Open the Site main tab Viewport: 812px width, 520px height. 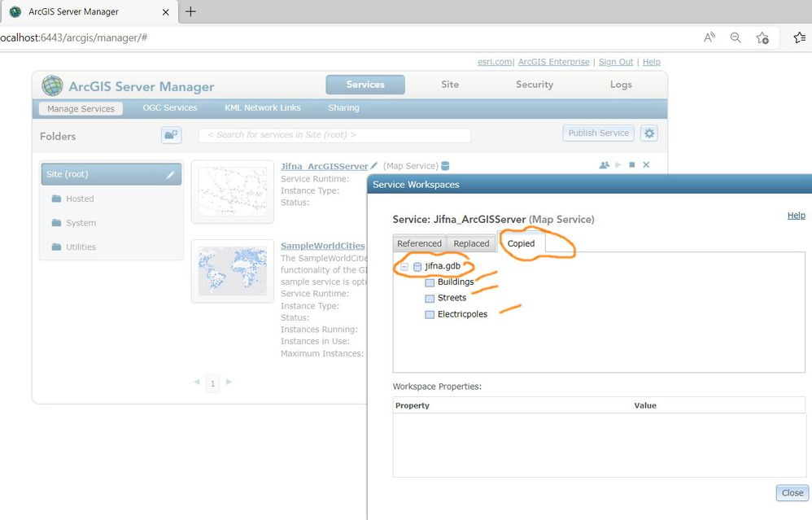pyautogui.click(x=449, y=85)
